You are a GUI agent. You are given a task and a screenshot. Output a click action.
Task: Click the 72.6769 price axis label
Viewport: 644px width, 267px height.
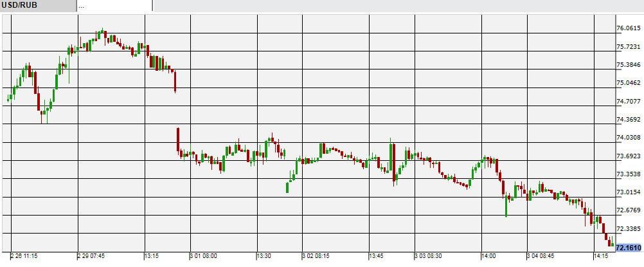coord(628,211)
